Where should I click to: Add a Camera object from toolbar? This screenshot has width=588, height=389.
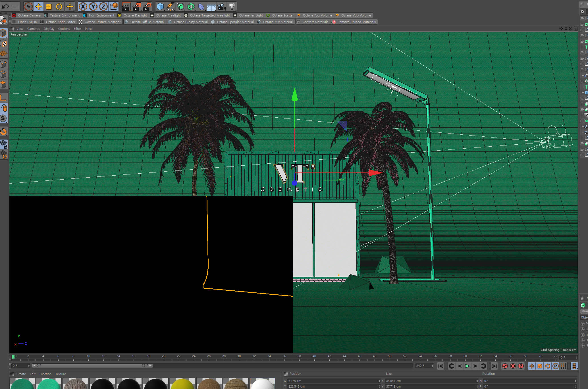pos(221,6)
